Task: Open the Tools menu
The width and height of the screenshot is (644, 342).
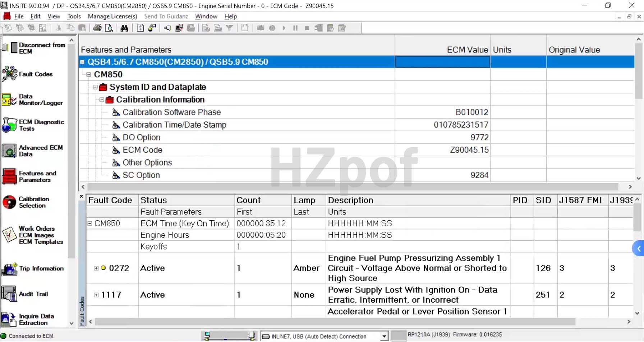Action: [x=74, y=17]
